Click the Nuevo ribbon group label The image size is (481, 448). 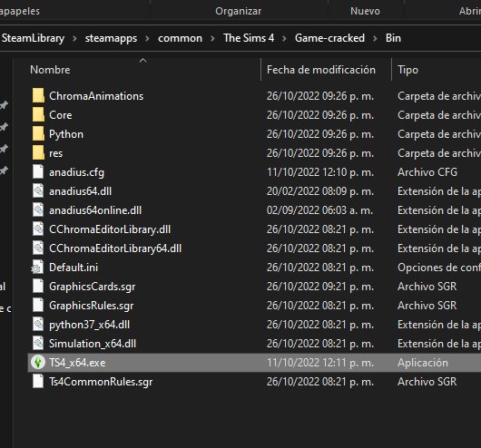tap(365, 11)
